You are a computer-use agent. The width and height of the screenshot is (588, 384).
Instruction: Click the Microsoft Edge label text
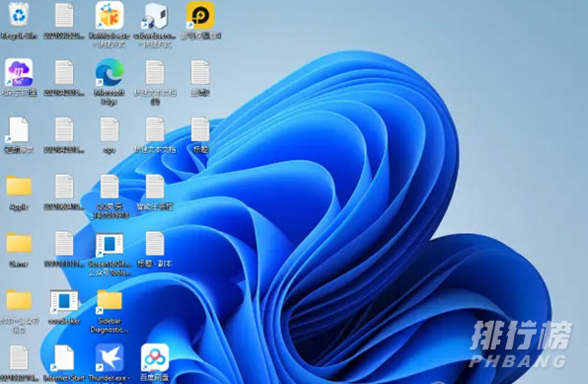[x=110, y=97]
